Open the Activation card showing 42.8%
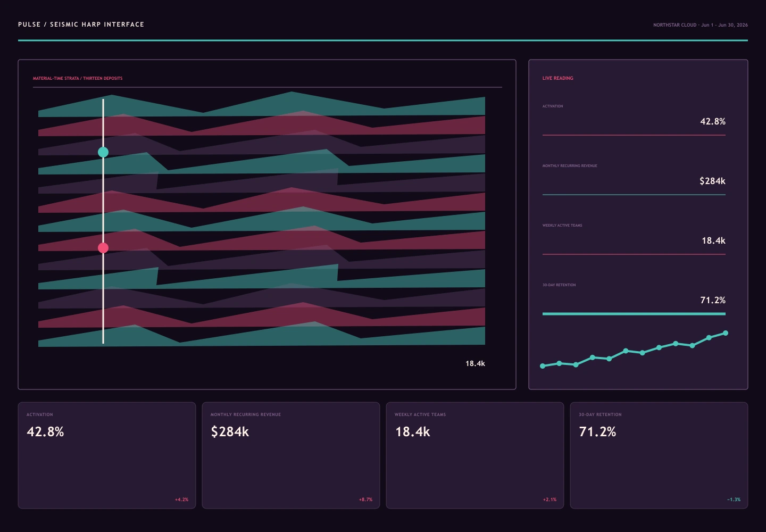 (107, 455)
